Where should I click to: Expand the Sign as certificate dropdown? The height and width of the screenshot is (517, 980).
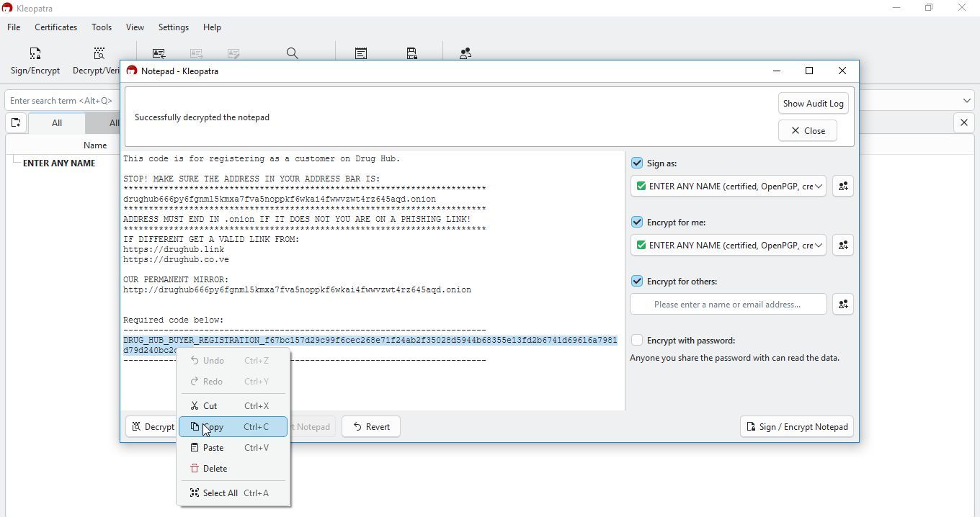click(x=819, y=186)
